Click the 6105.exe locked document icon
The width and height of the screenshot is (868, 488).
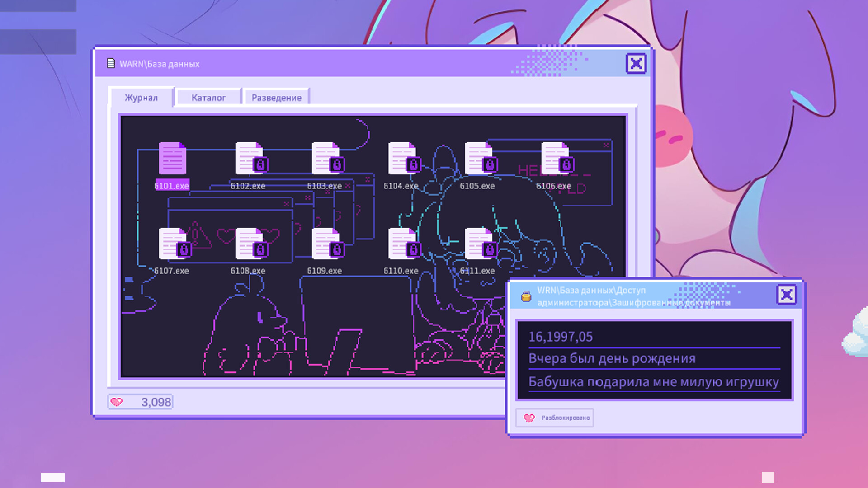478,159
